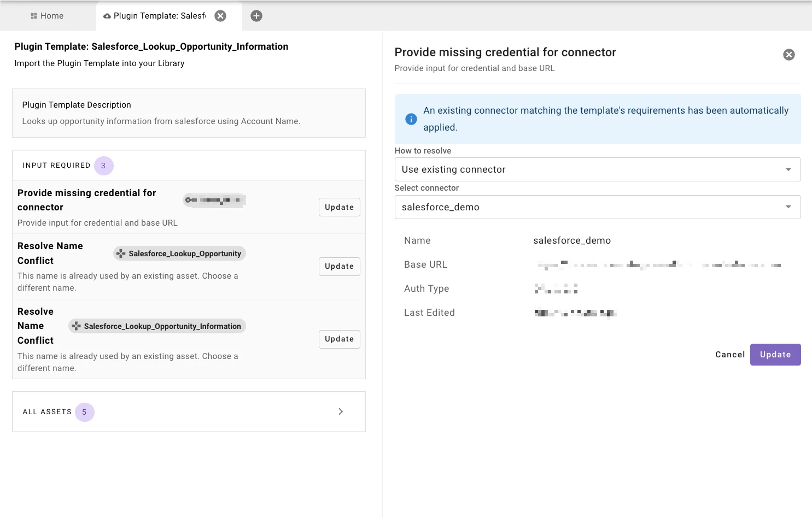Image resolution: width=812 pixels, height=518 pixels.
Task: Open the Select connector dropdown
Action: pos(598,207)
